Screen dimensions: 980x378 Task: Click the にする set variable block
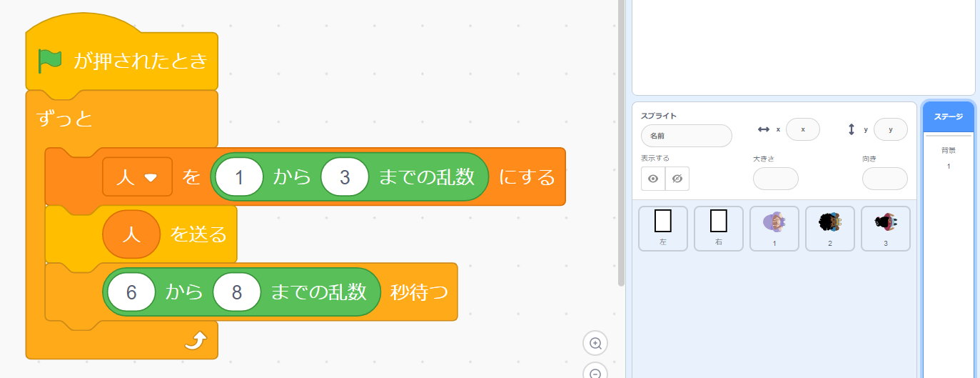(x=527, y=176)
